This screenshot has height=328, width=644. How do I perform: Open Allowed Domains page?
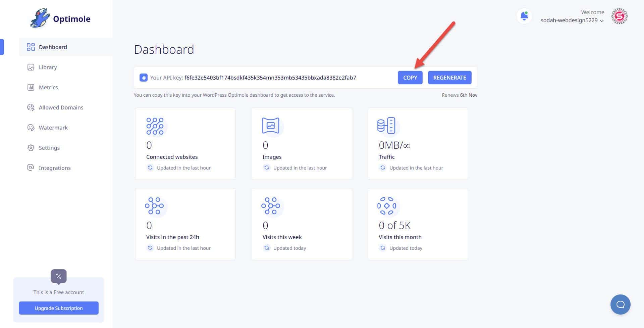[x=61, y=107]
